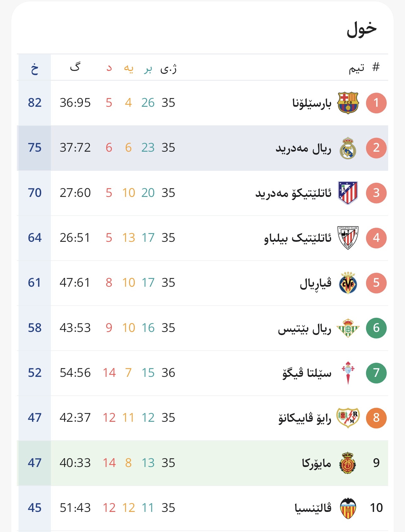Image resolution: width=405 pixels, height=532 pixels.
Task: Select the green rank 6 position badge
Action: coord(376,328)
